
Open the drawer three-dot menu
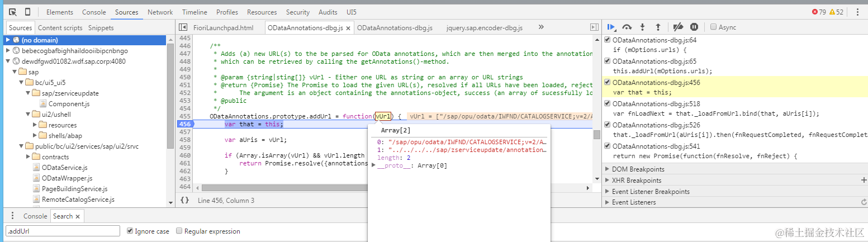12,216
